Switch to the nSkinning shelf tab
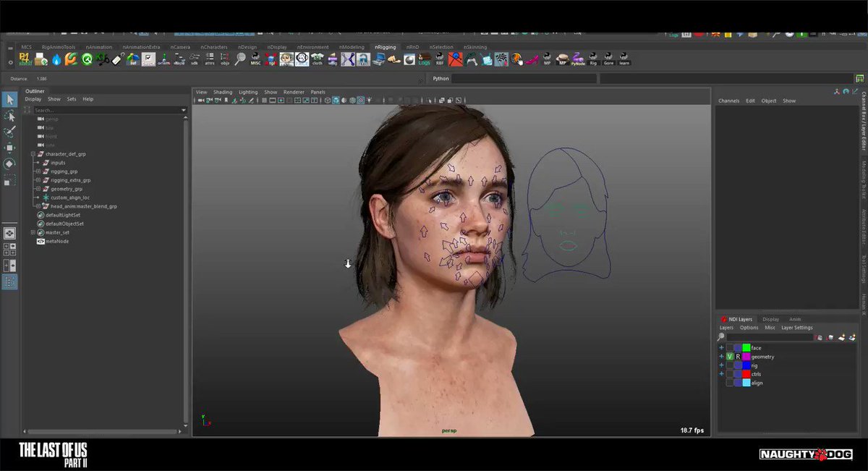 coord(475,47)
